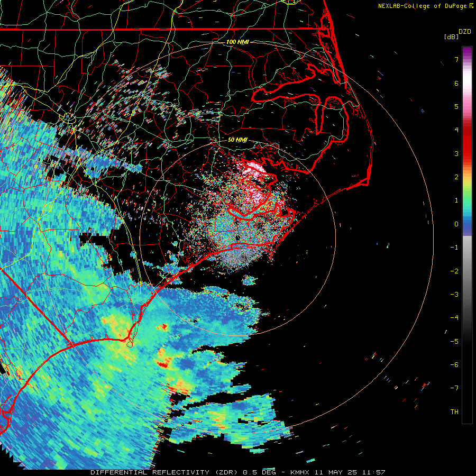Click the 100 NMI range ring label
The height and width of the screenshot is (476, 476).
coord(237,42)
